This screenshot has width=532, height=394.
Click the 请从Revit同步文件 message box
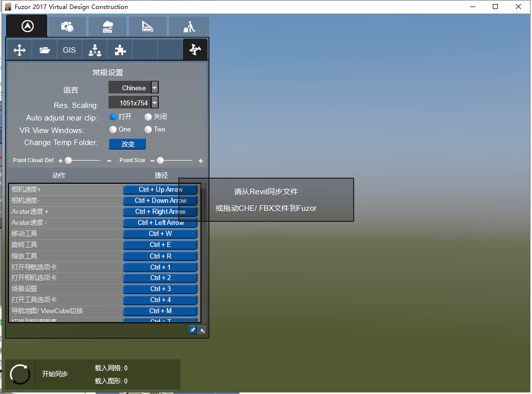(x=266, y=200)
